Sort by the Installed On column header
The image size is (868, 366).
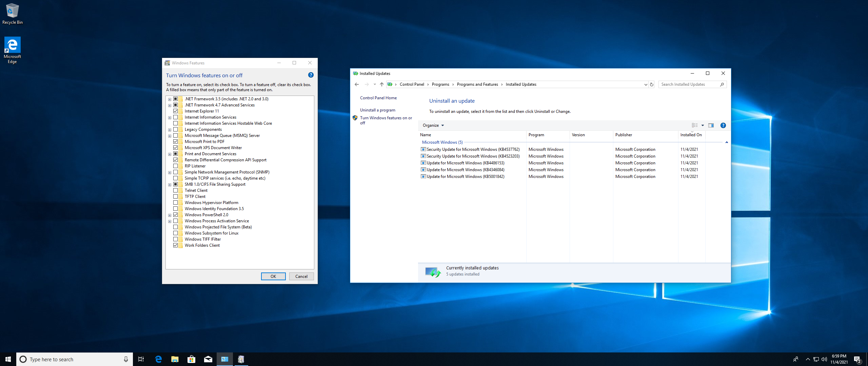692,135
